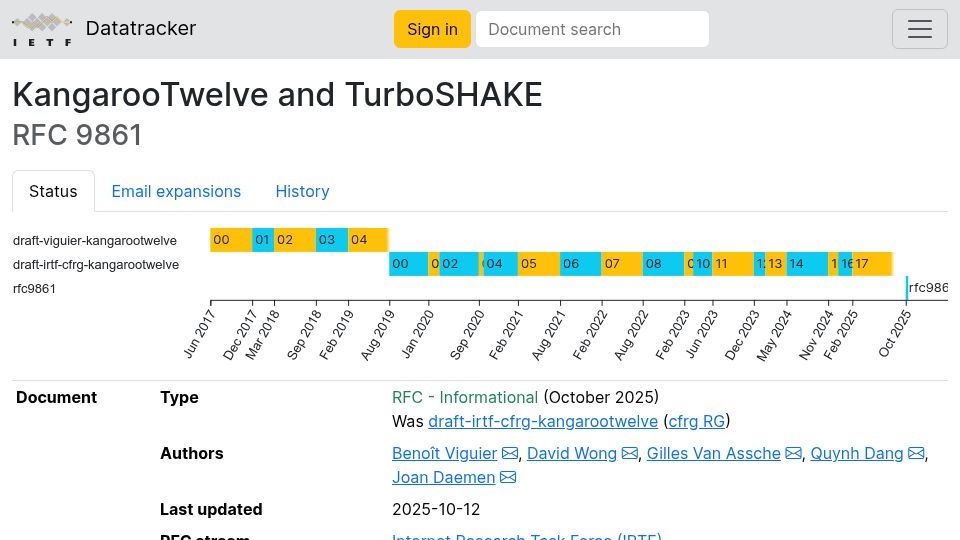The image size is (960, 540).
Task: Open the hamburger navigation menu
Action: tap(920, 29)
